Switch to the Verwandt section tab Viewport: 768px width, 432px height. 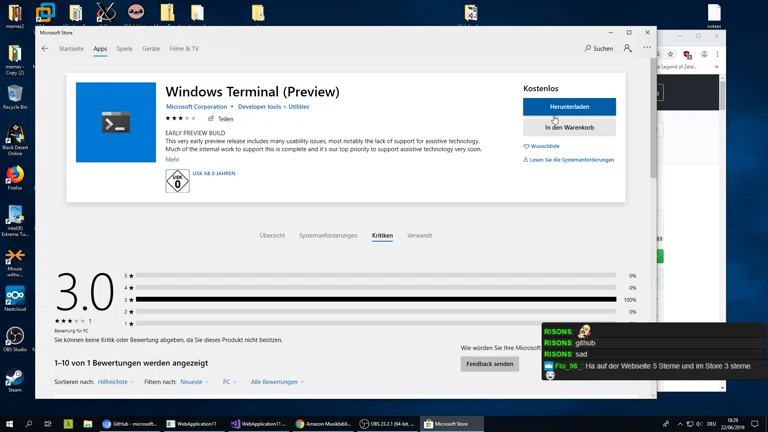click(x=420, y=236)
